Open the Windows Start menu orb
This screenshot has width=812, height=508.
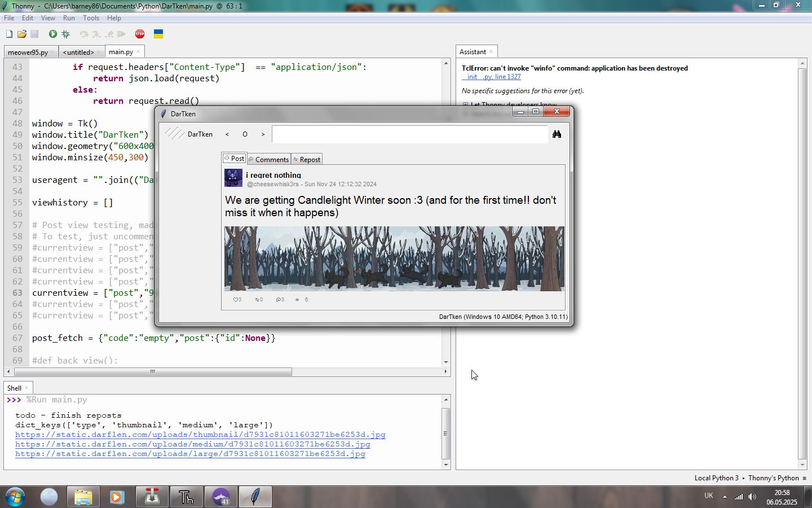click(x=15, y=497)
